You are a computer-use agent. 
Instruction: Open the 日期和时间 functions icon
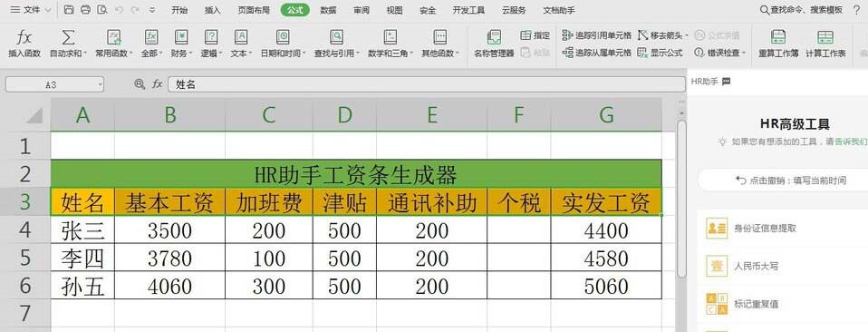283,38
